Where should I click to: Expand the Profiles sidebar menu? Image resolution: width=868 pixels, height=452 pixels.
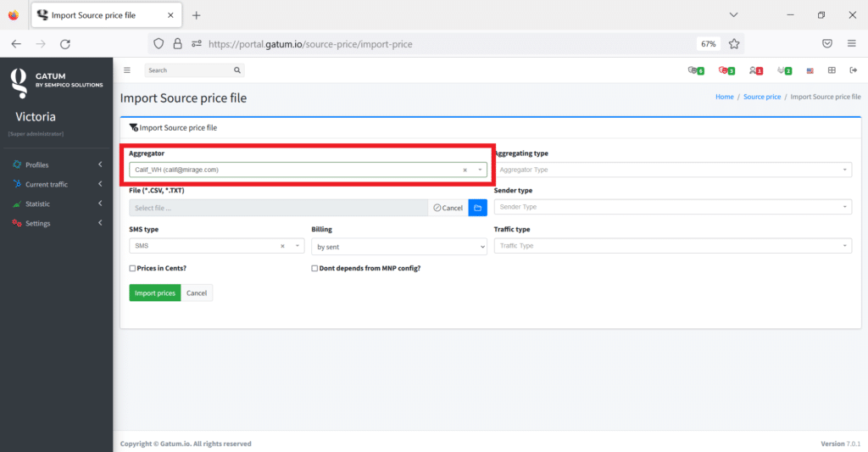(58, 165)
